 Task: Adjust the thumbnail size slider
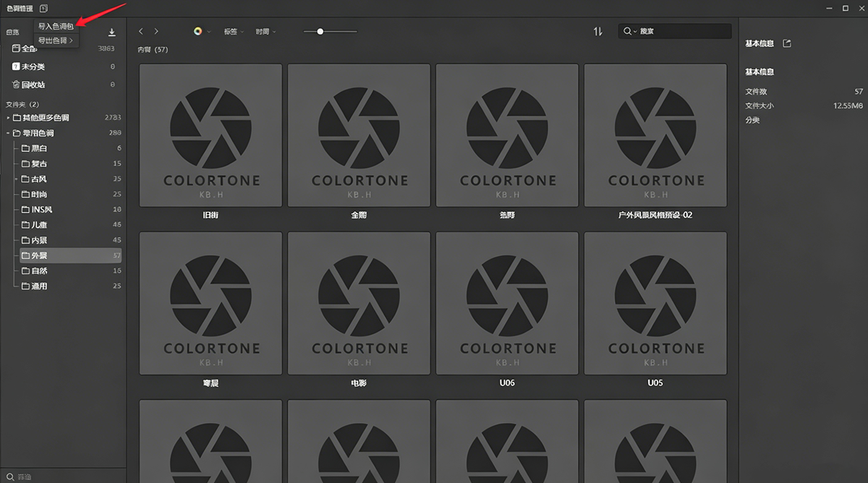pyautogui.click(x=330, y=31)
